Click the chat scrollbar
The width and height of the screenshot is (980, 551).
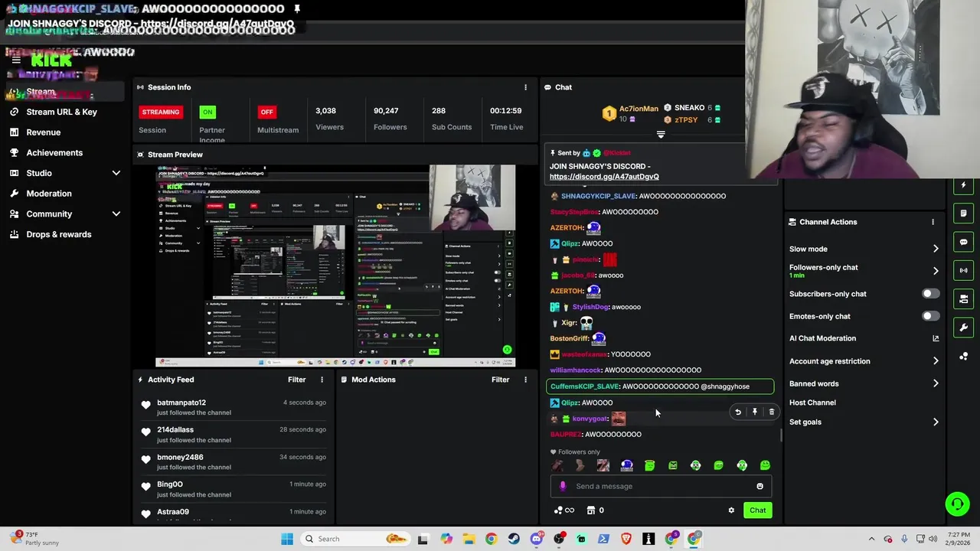coord(781,435)
